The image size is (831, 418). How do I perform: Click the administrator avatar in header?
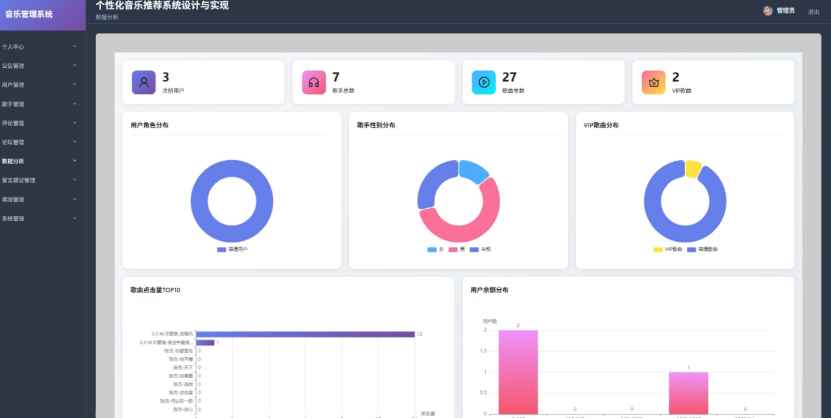pyautogui.click(x=767, y=11)
